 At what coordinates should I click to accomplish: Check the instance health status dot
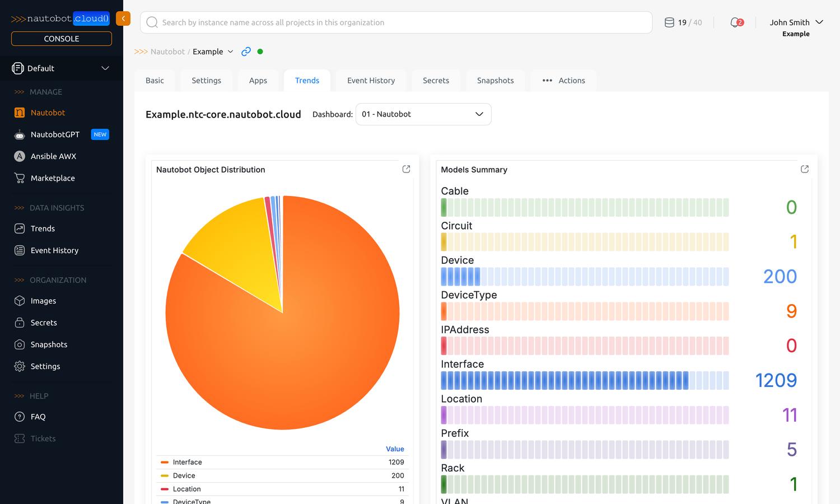pos(260,51)
